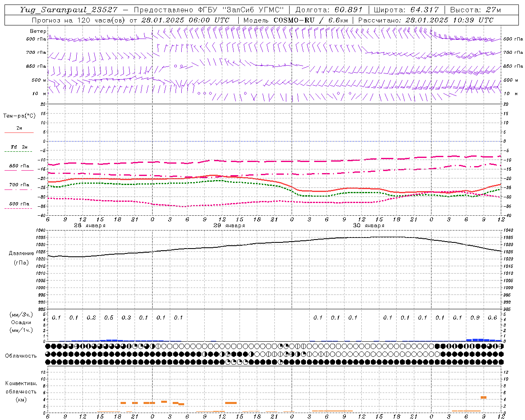
Task: Click the station title Yug_Saranpaul_23527
Action: (x=68, y=10)
